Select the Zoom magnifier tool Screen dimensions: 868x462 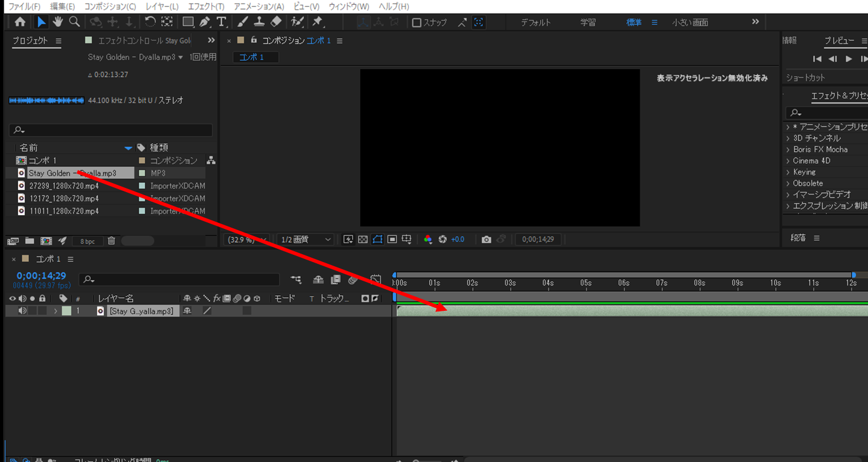click(74, 22)
